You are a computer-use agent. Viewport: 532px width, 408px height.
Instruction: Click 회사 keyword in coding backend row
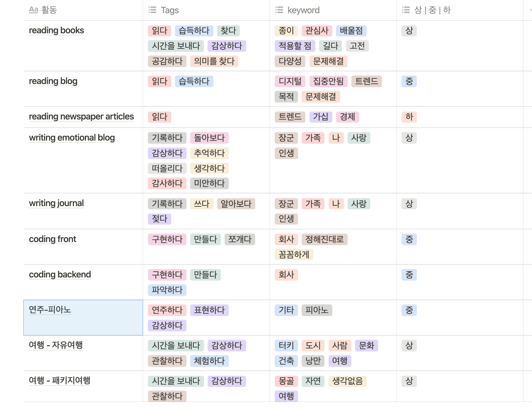pos(286,275)
